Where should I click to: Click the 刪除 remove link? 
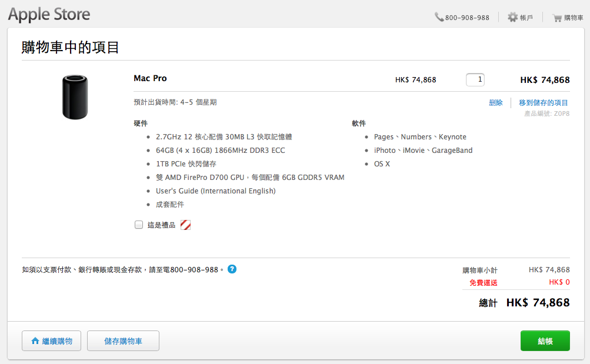tap(495, 103)
